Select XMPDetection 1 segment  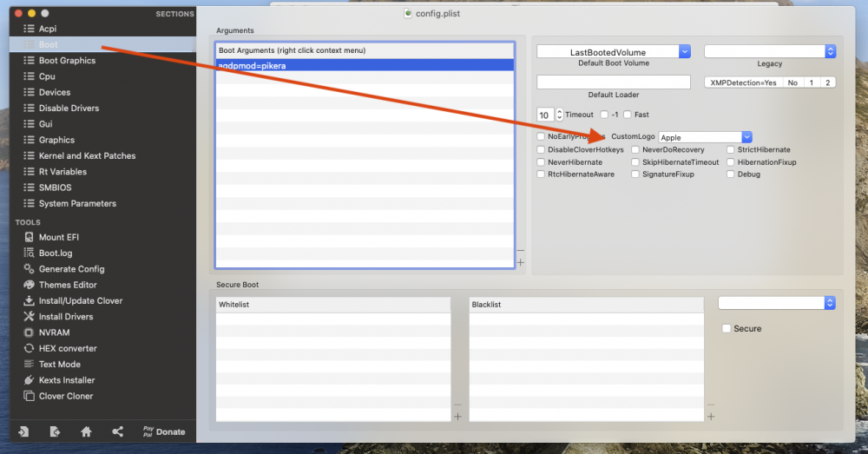[x=812, y=82]
